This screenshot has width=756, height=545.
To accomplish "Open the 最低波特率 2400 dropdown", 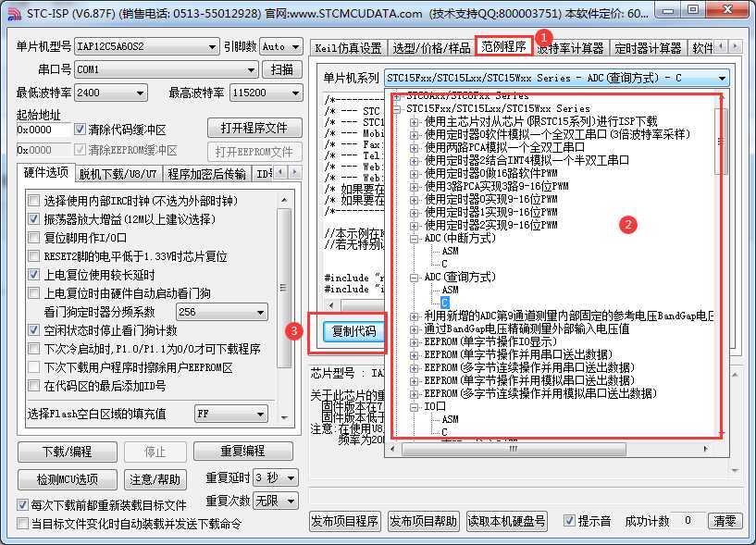I will (x=111, y=93).
